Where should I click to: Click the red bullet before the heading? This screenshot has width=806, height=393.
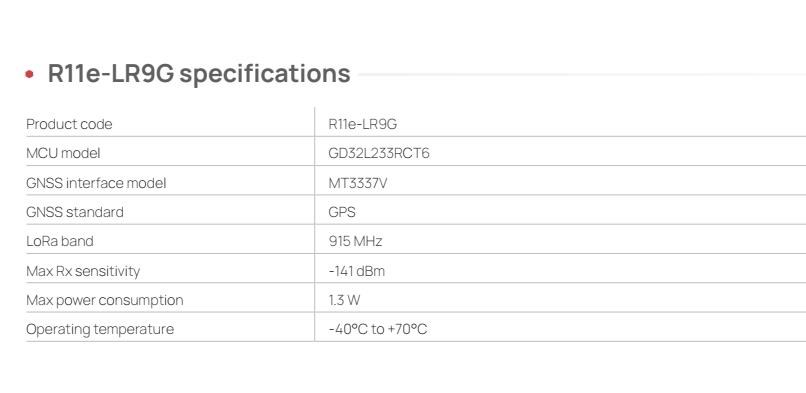pyautogui.click(x=29, y=74)
